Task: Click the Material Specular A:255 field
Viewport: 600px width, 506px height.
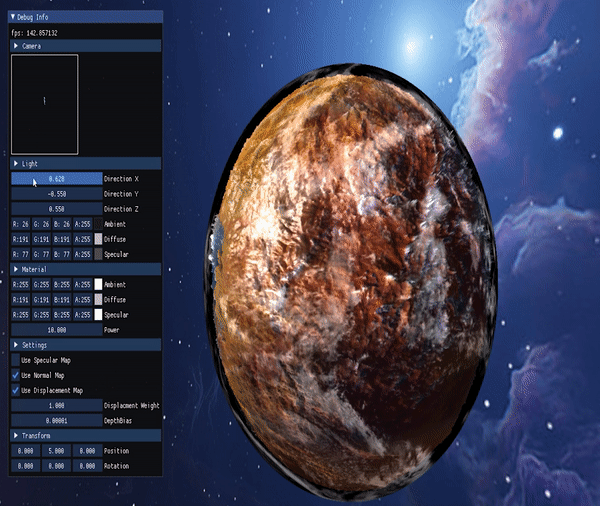Action: tap(83, 315)
